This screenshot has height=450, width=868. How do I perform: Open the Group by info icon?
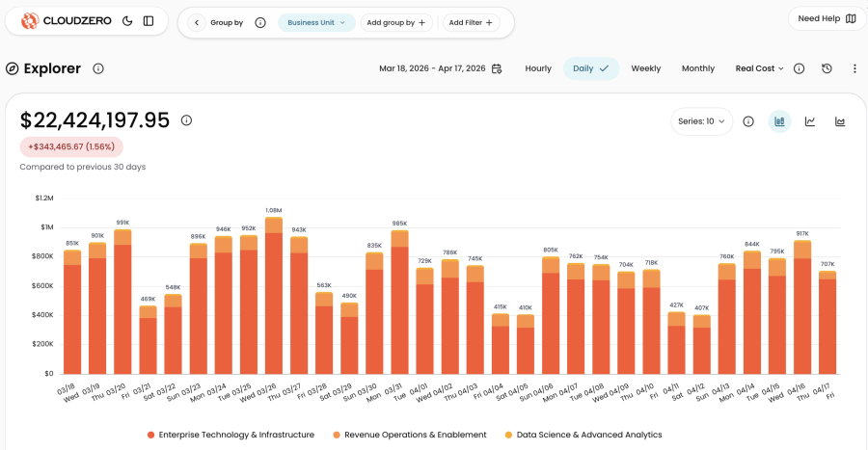[x=260, y=23]
